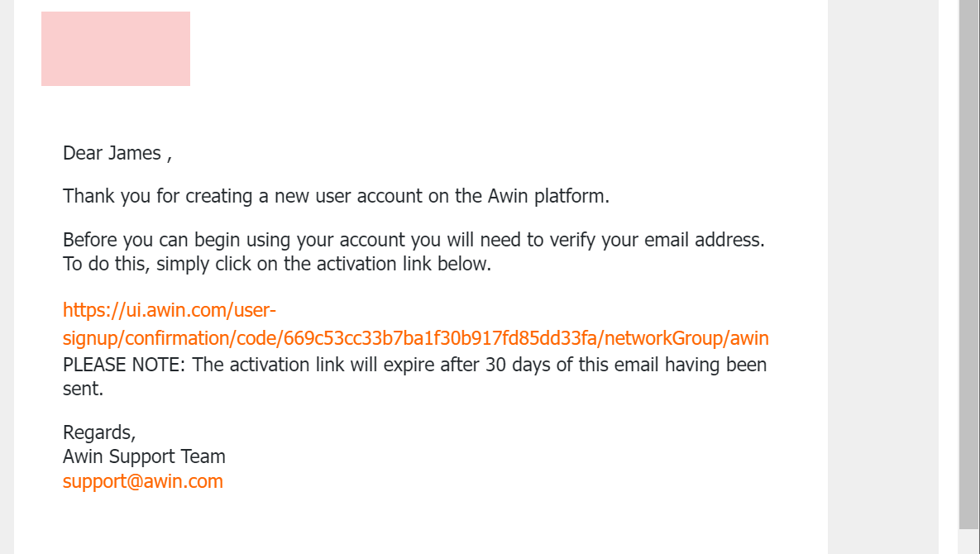Click the support@awin.com email link
The image size is (980, 554).
142,481
